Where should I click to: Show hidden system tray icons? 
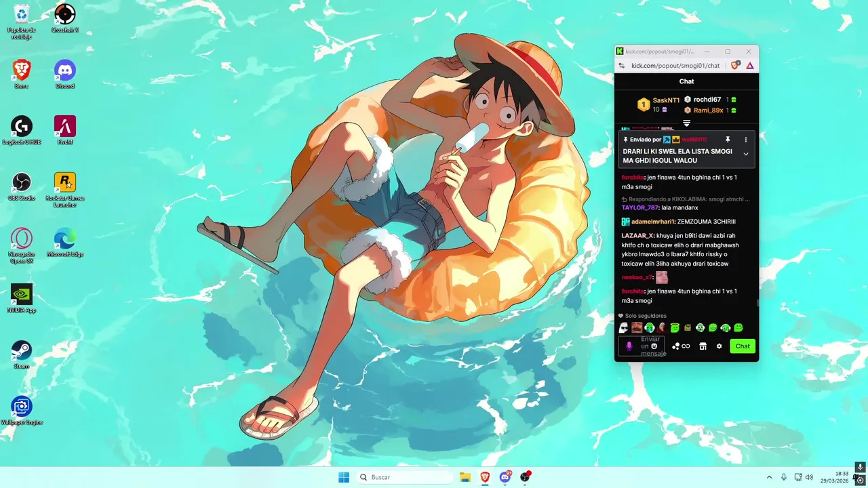(769, 477)
